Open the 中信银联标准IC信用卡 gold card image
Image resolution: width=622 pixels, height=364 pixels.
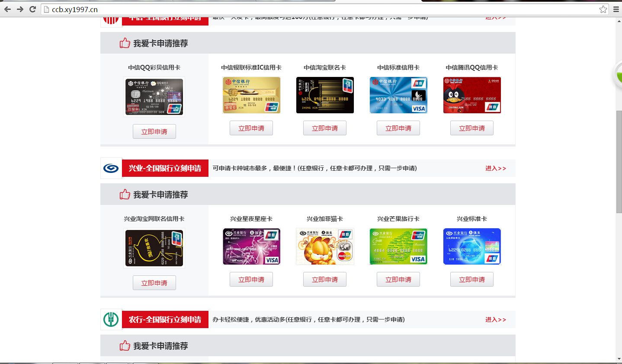(x=251, y=95)
